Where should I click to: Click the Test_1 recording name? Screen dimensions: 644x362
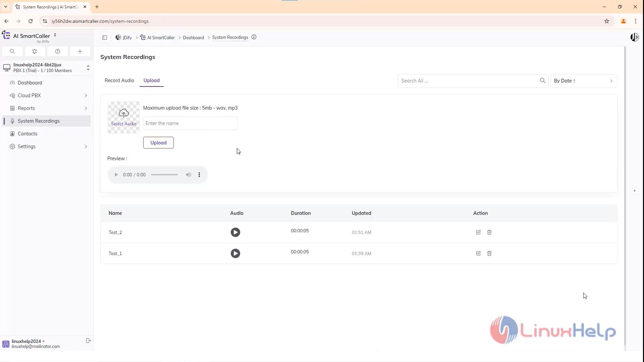115,253
